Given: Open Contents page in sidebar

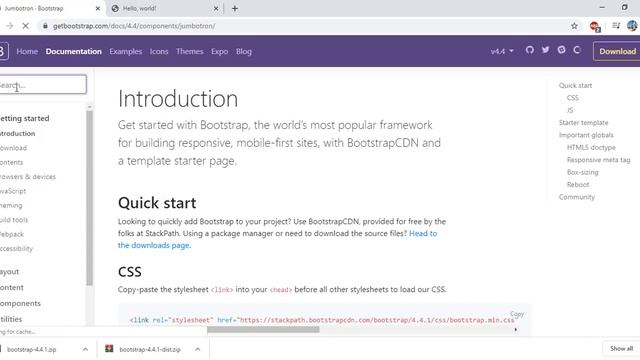Looking at the screenshot, I should pyautogui.click(x=11, y=162).
